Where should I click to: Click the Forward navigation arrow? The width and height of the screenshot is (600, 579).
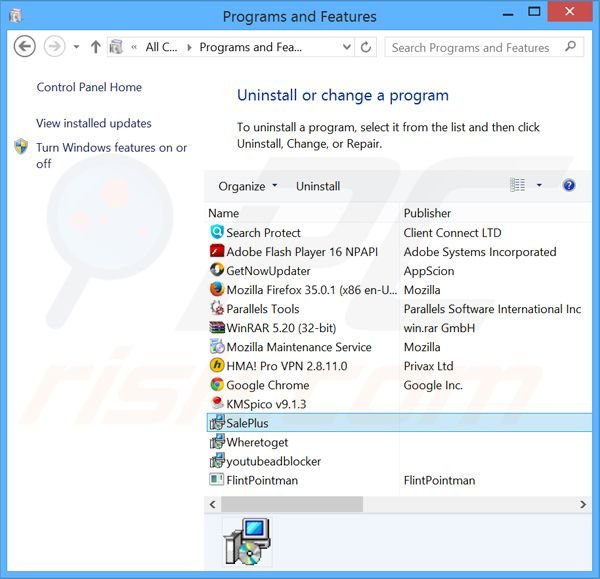pyautogui.click(x=54, y=47)
